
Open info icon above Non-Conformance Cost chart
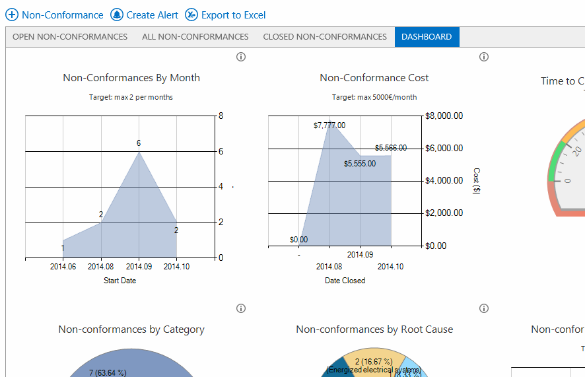coord(484,57)
